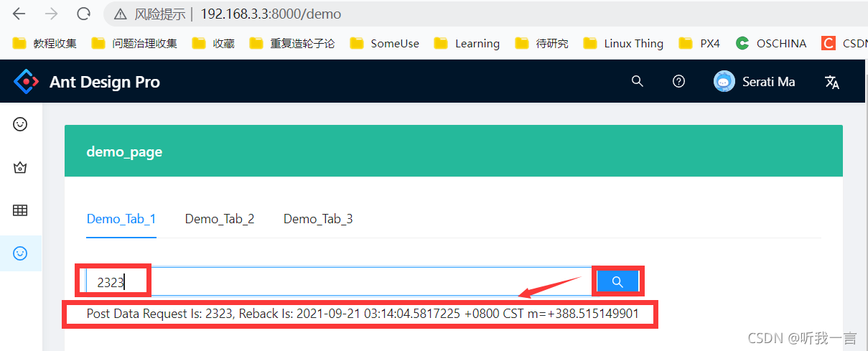
Task: Click the security warning triangle icon
Action: (x=121, y=14)
